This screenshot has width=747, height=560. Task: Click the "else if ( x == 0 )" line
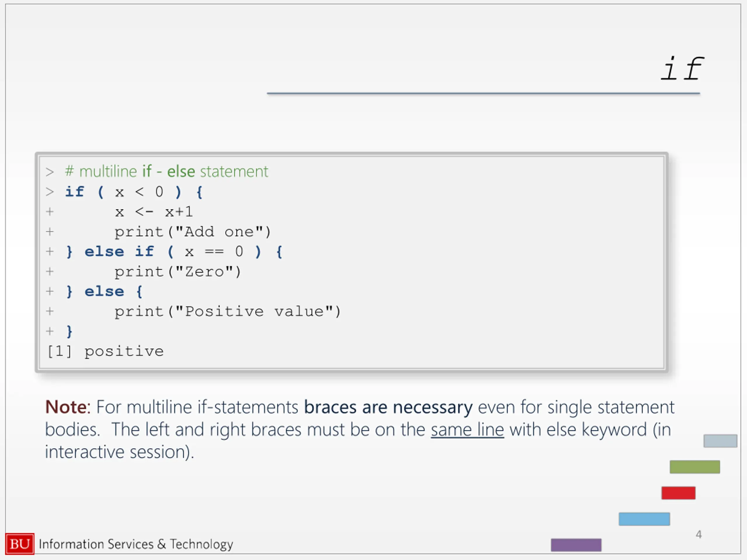tap(174, 252)
